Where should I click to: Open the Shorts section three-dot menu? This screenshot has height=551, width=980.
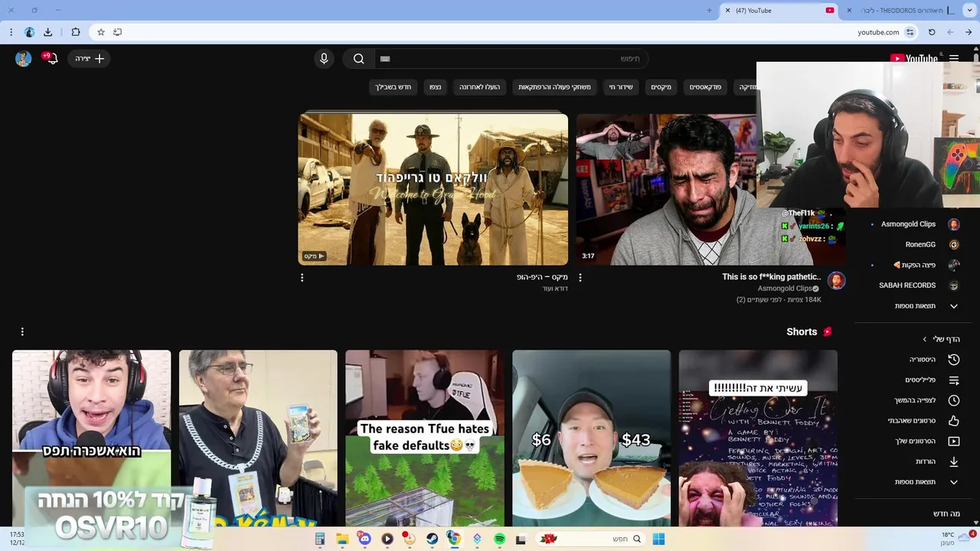[x=22, y=331]
